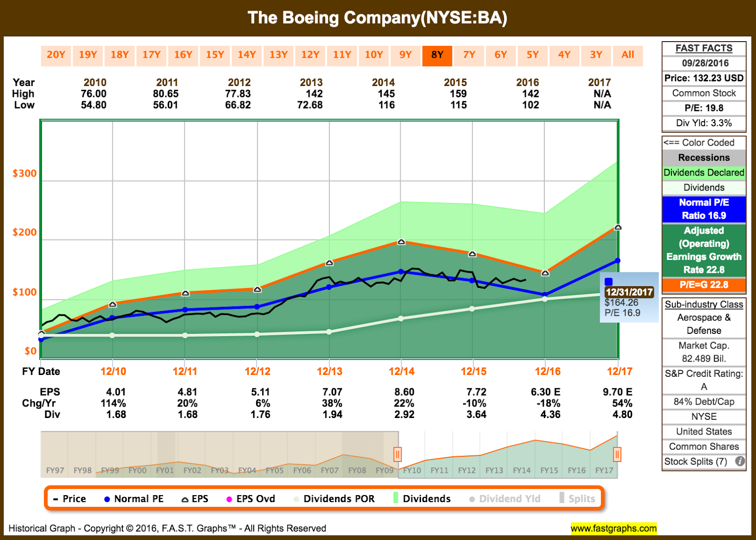This screenshot has width=756, height=540.
Task: Click FY14 in the timeline navigator
Action: [522, 470]
